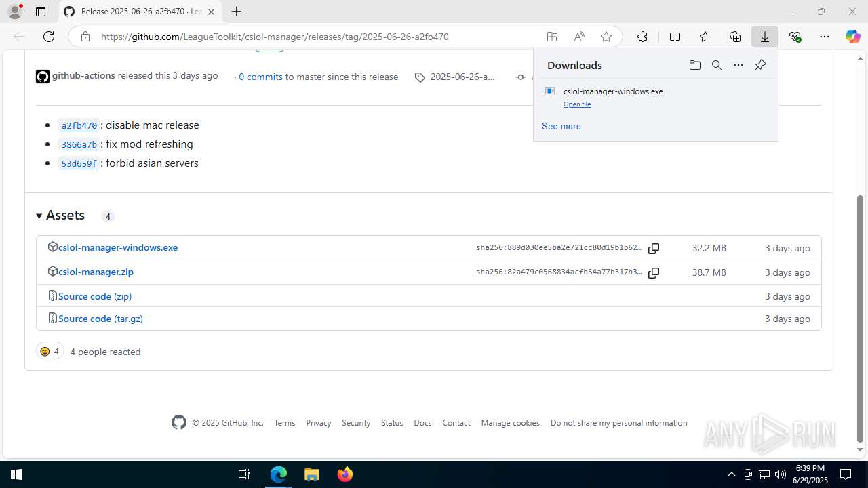This screenshot has width=868, height=488.
Task: Collapse the Assets section
Action: [60, 216]
